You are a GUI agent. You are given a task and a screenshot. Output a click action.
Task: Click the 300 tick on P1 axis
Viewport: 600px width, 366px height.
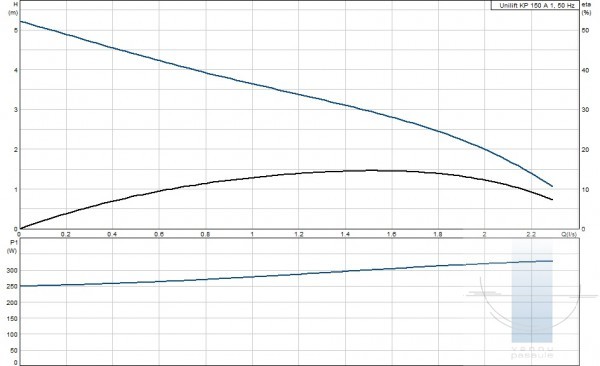[x=13, y=270]
